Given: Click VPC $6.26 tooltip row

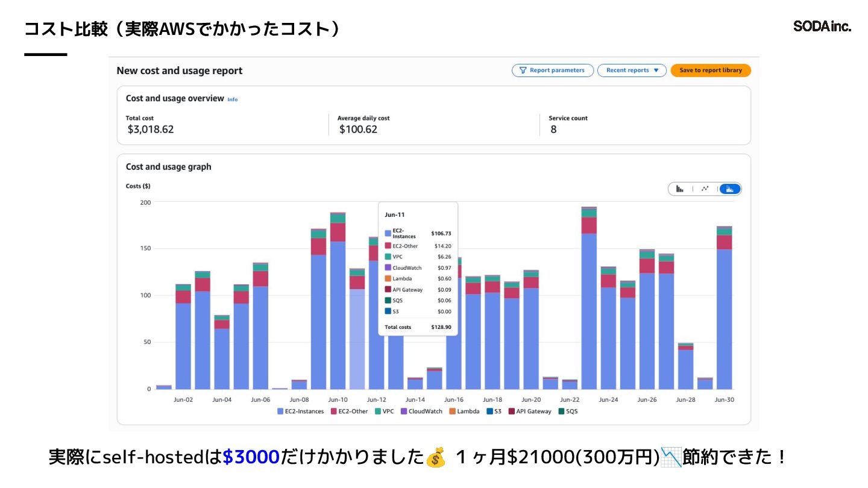Looking at the screenshot, I should point(418,257).
